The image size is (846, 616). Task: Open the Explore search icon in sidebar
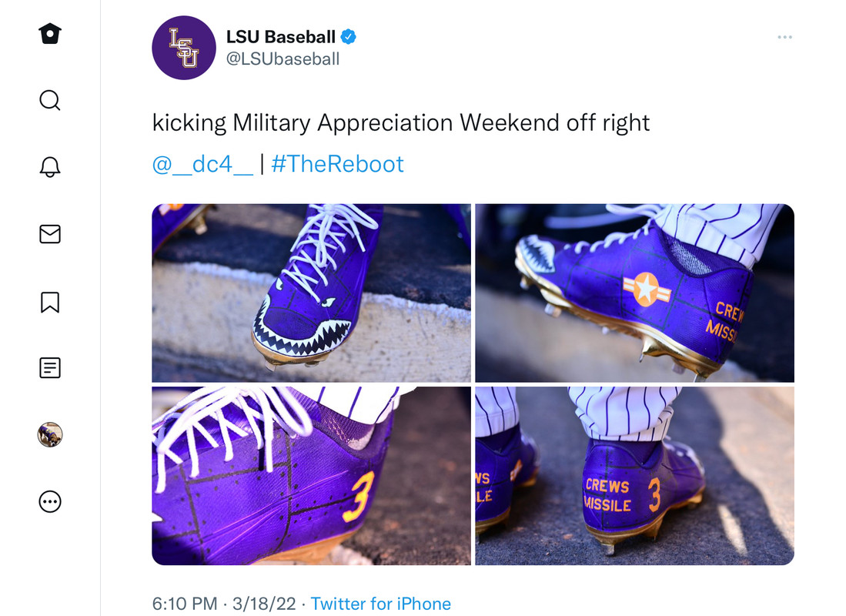pos(49,100)
